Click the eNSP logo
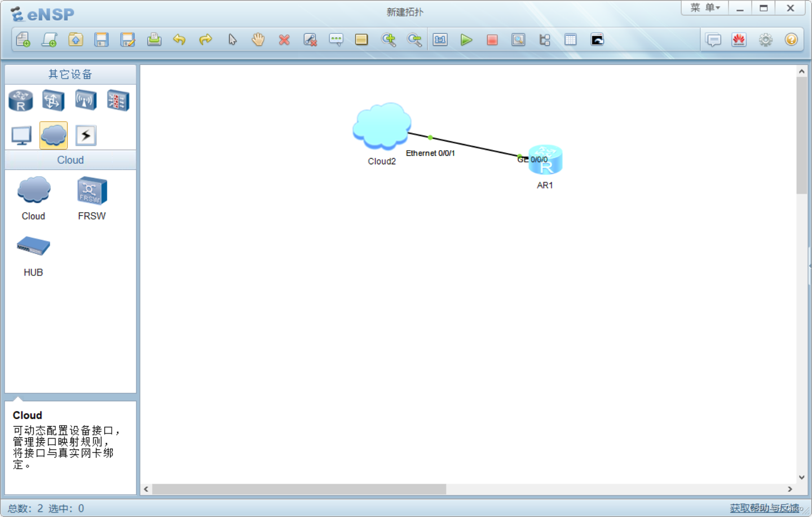This screenshot has height=517, width=812. coord(43,14)
